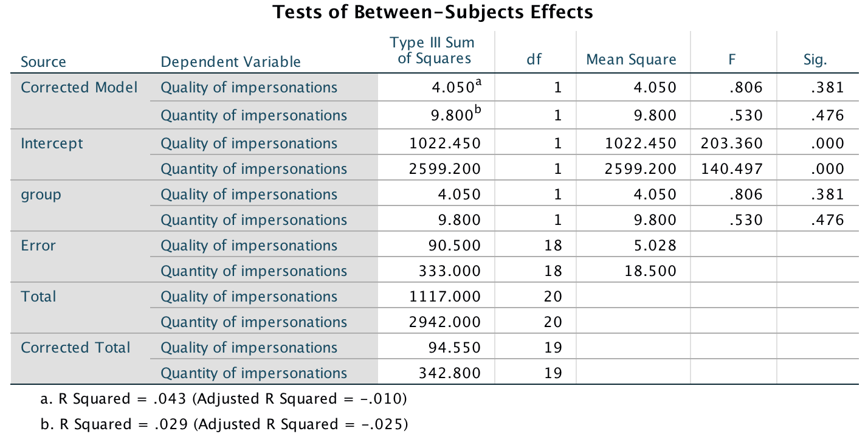
Task: Click the Corrected Total row label
Action: (75, 348)
